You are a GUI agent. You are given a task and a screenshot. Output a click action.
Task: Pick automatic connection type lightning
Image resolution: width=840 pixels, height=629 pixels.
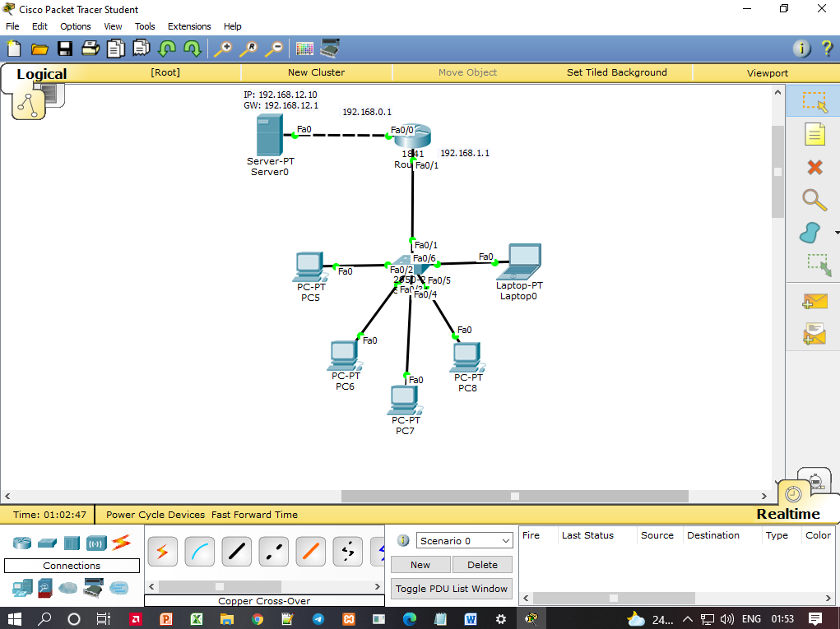162,552
